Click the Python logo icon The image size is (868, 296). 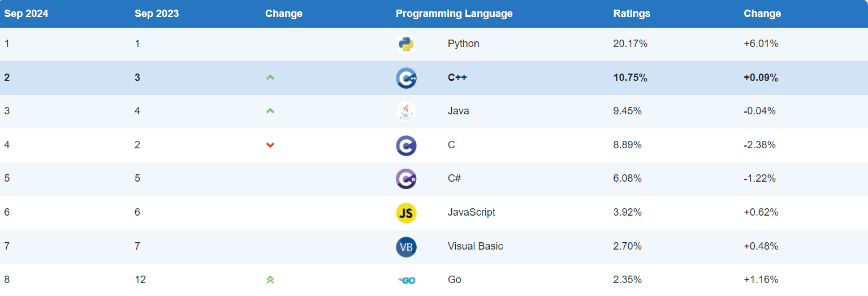pos(406,44)
